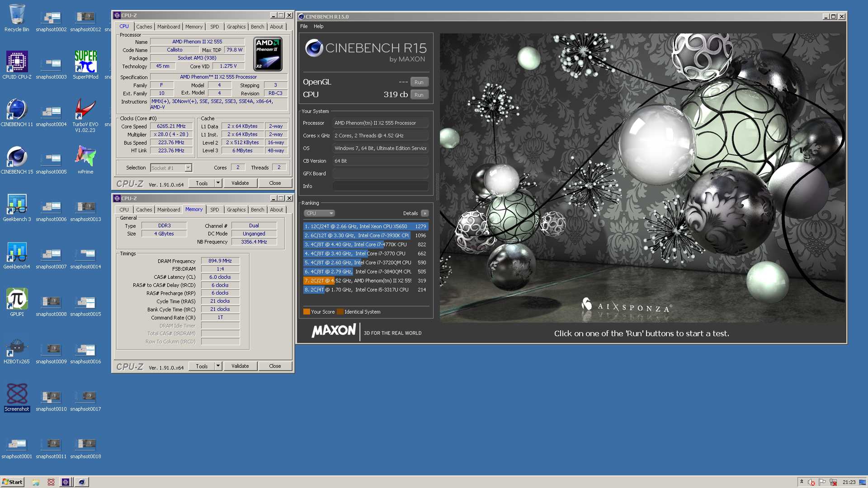This screenshot has width=868, height=488.
Task: Click the Identical System brown swatch
Action: [340, 312]
